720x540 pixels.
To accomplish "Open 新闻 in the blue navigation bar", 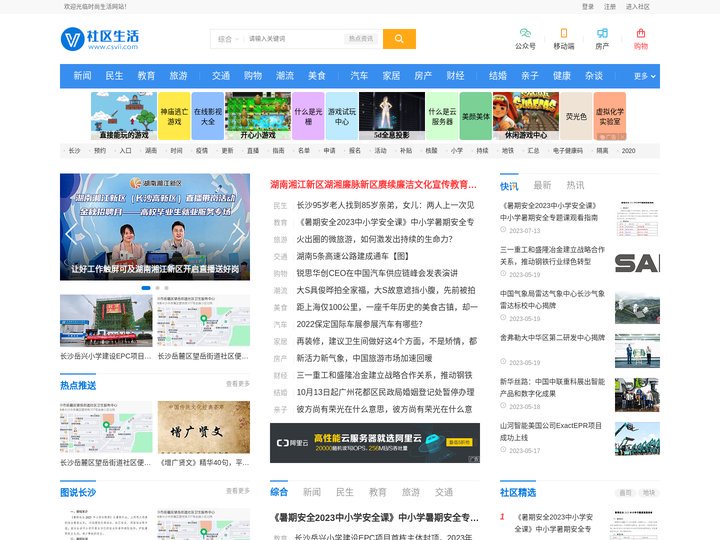I will pos(83,76).
